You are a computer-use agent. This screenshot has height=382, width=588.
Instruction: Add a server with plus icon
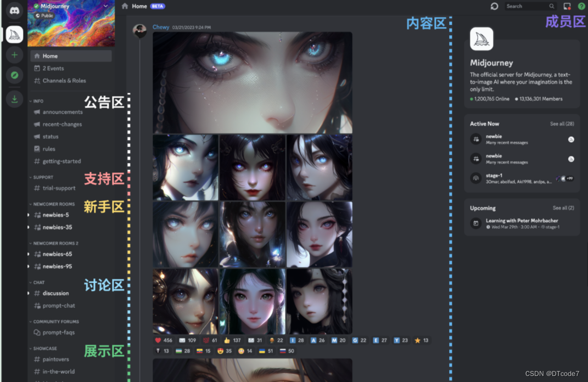(14, 55)
